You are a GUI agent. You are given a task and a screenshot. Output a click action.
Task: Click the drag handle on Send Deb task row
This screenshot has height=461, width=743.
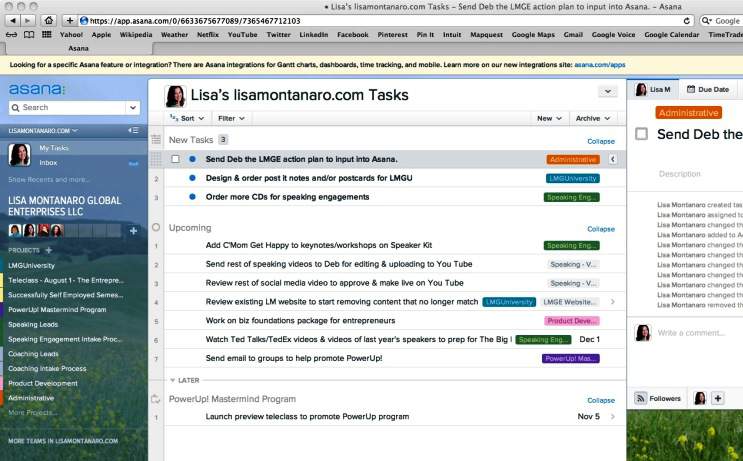(x=156, y=159)
